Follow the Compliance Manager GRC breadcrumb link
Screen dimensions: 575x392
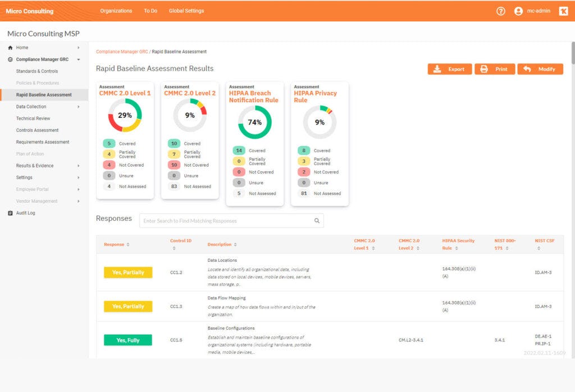[x=121, y=51]
